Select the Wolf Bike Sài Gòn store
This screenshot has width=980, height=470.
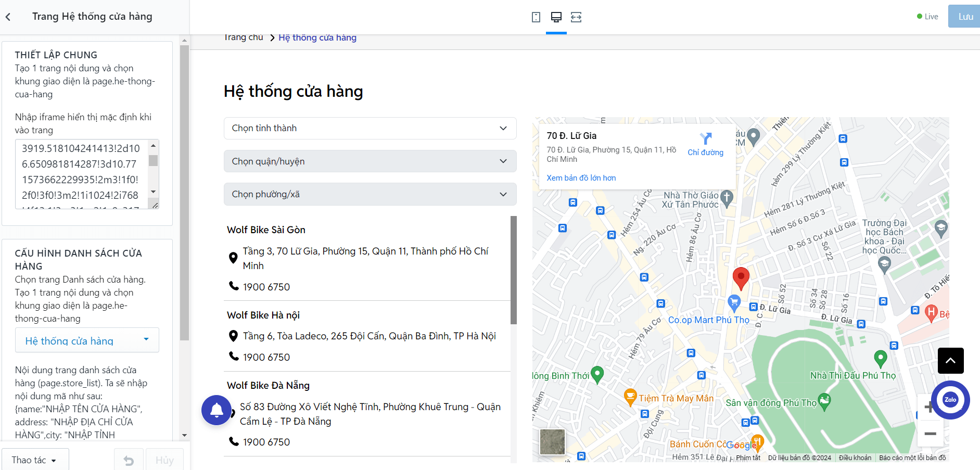coord(266,230)
